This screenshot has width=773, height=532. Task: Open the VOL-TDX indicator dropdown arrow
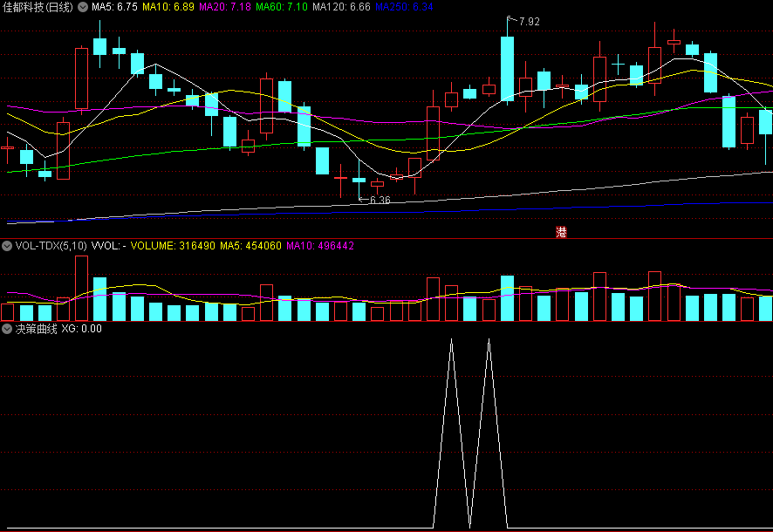7,246
